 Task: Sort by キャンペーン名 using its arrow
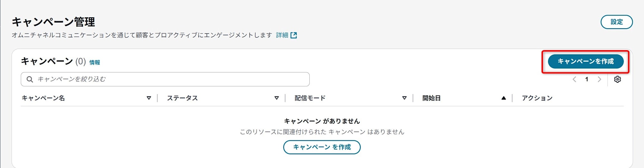pos(149,98)
